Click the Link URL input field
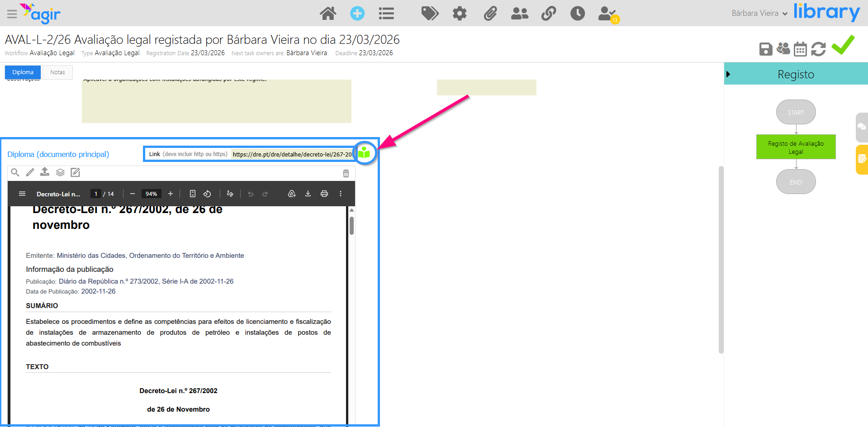This screenshot has width=868, height=427. pos(292,154)
